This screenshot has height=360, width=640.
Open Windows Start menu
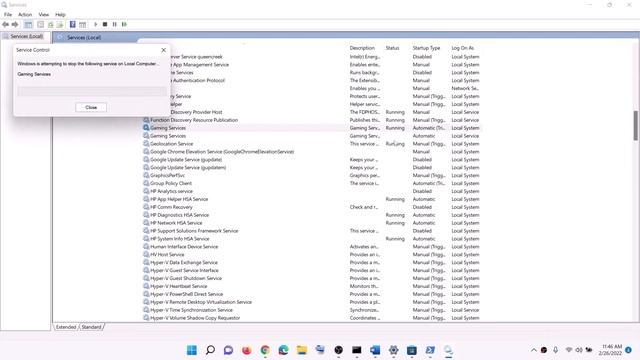point(192,350)
